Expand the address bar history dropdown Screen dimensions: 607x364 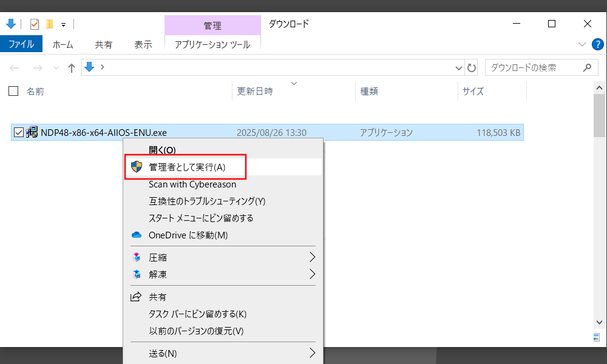point(459,68)
